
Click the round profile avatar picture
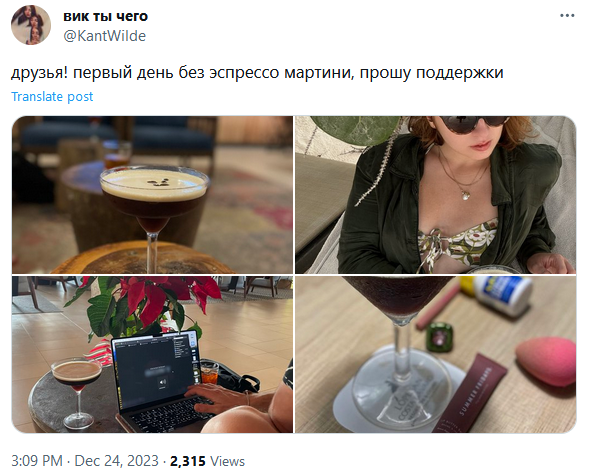(x=31, y=25)
